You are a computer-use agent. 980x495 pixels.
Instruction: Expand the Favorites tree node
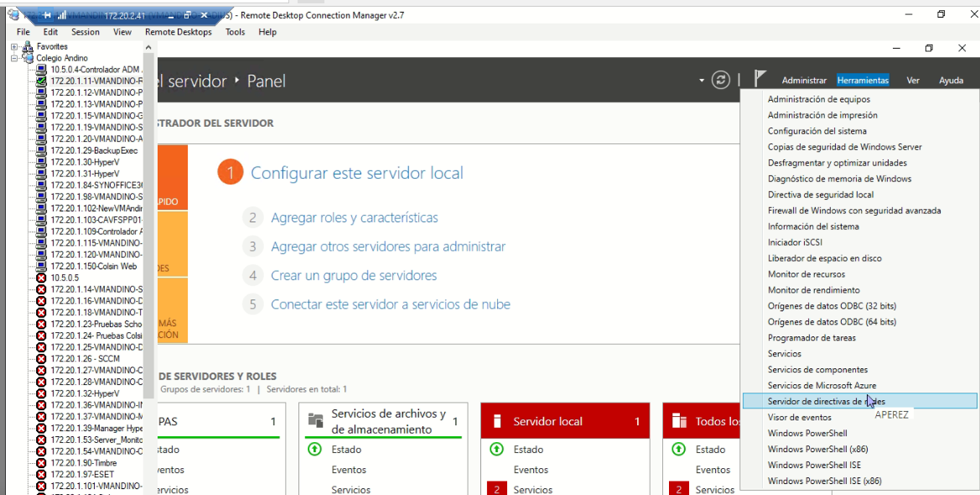[14, 46]
